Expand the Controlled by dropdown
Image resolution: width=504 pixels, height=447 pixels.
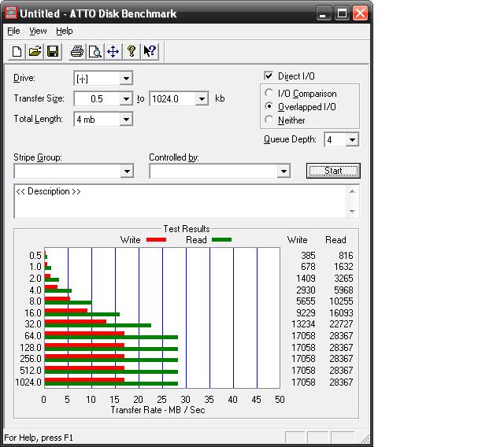[283, 171]
